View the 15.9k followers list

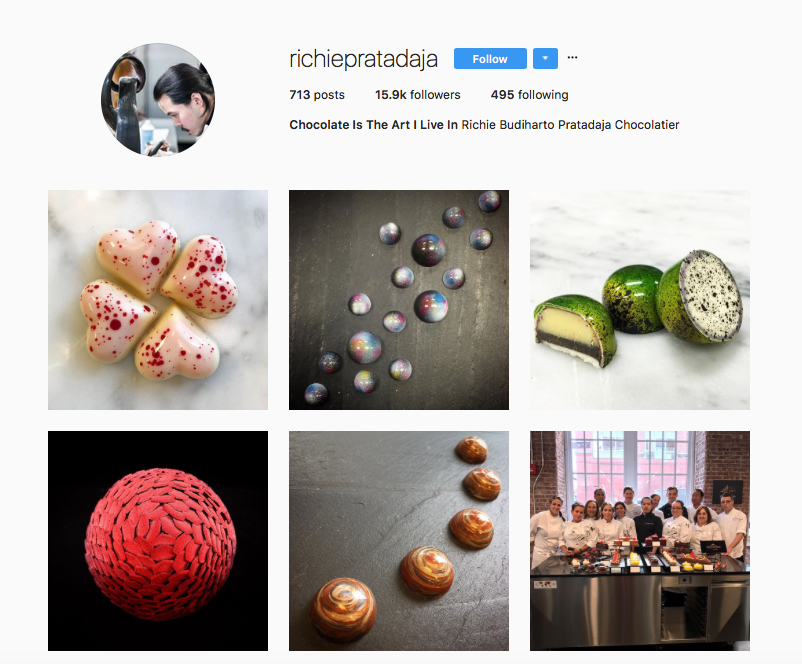(417, 95)
